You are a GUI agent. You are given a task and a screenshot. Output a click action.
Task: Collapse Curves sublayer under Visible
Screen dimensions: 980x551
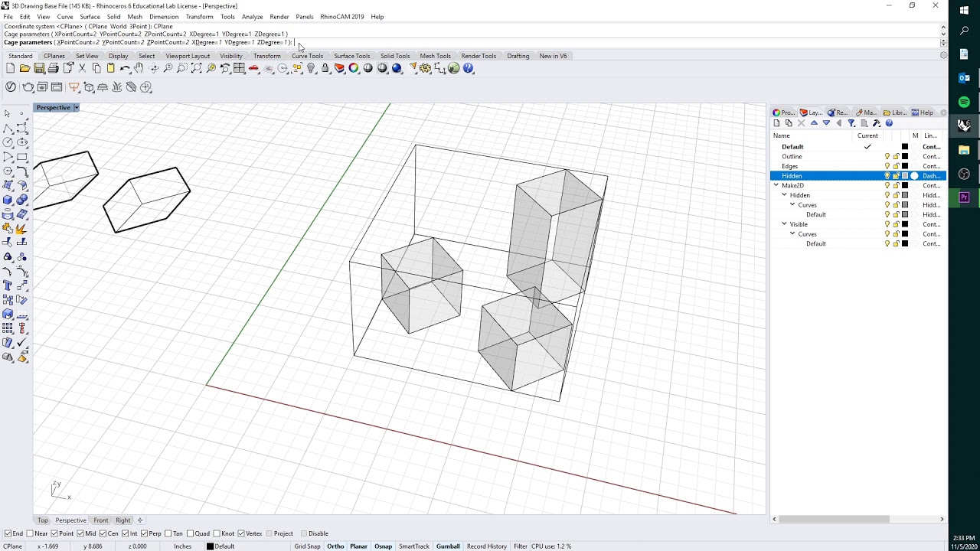pyautogui.click(x=793, y=233)
